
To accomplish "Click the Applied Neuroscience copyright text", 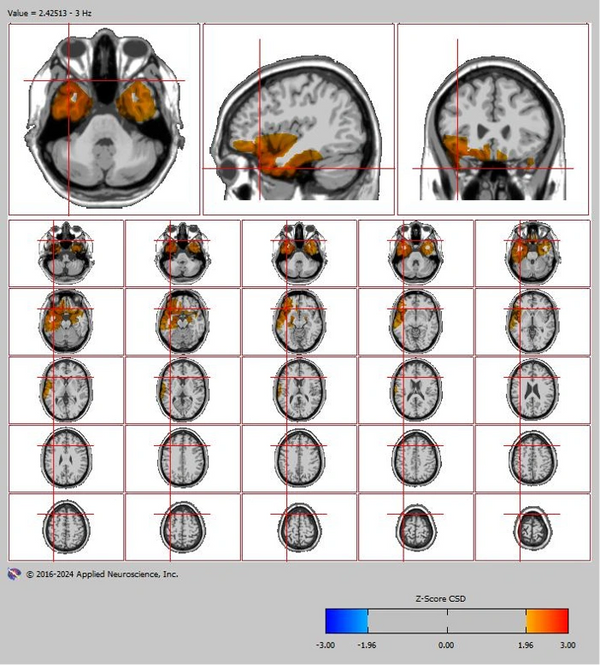I will coord(103,575).
